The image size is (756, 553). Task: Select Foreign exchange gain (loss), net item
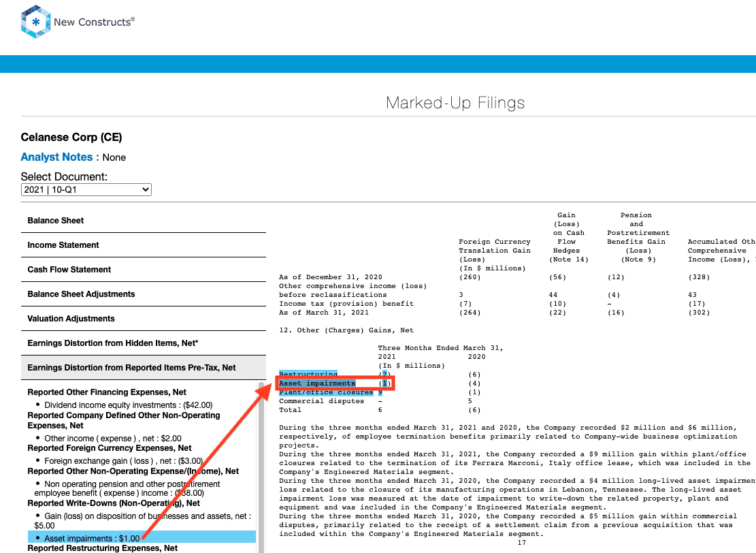123,461
